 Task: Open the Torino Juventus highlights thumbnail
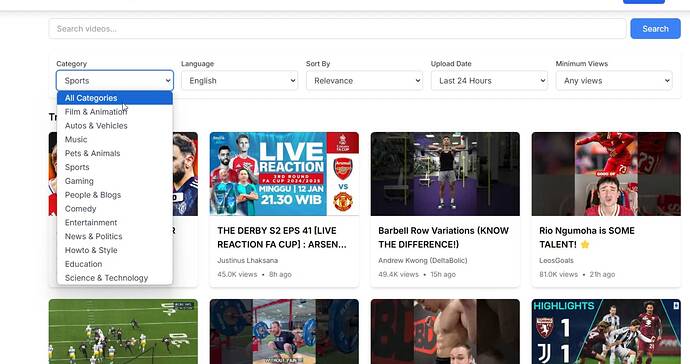tap(606, 331)
